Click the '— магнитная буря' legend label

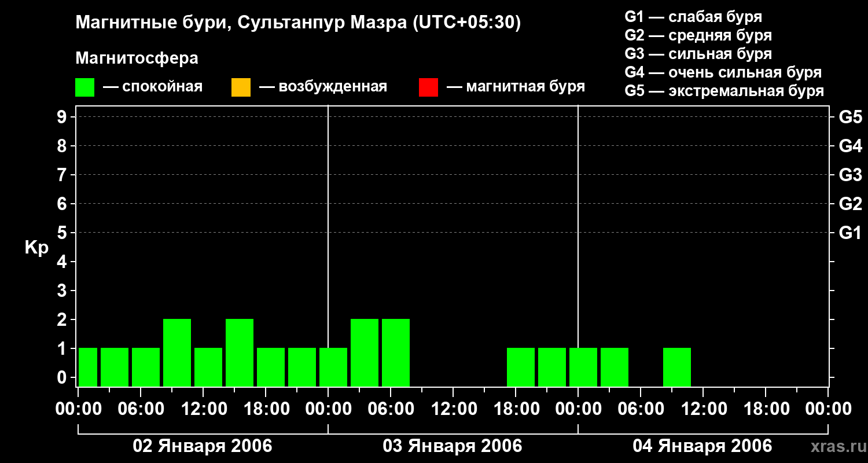[x=516, y=87]
